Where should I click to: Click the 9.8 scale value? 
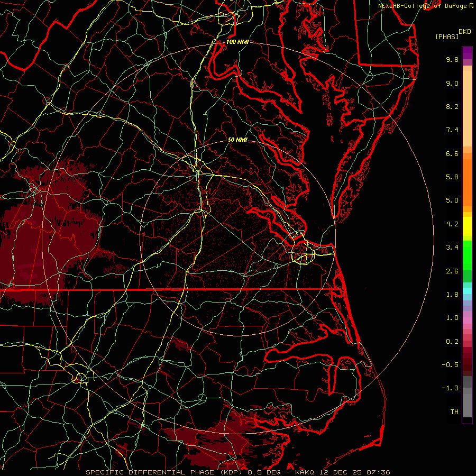point(452,59)
